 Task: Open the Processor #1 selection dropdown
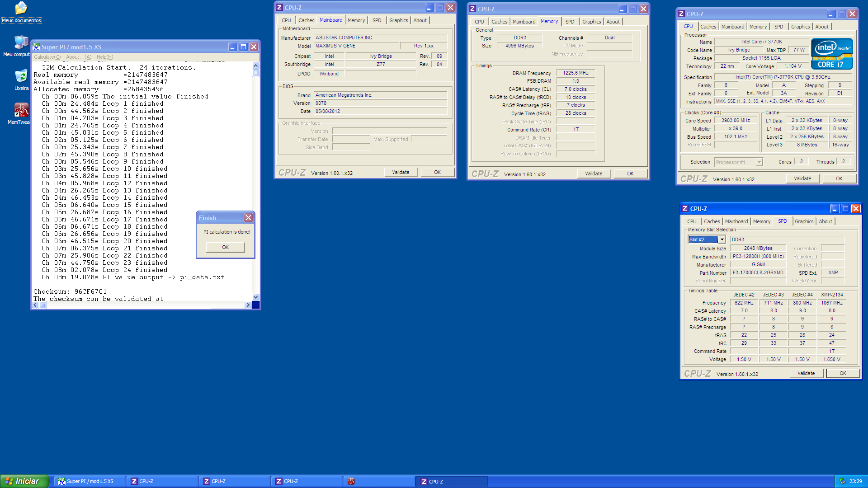[759, 162]
